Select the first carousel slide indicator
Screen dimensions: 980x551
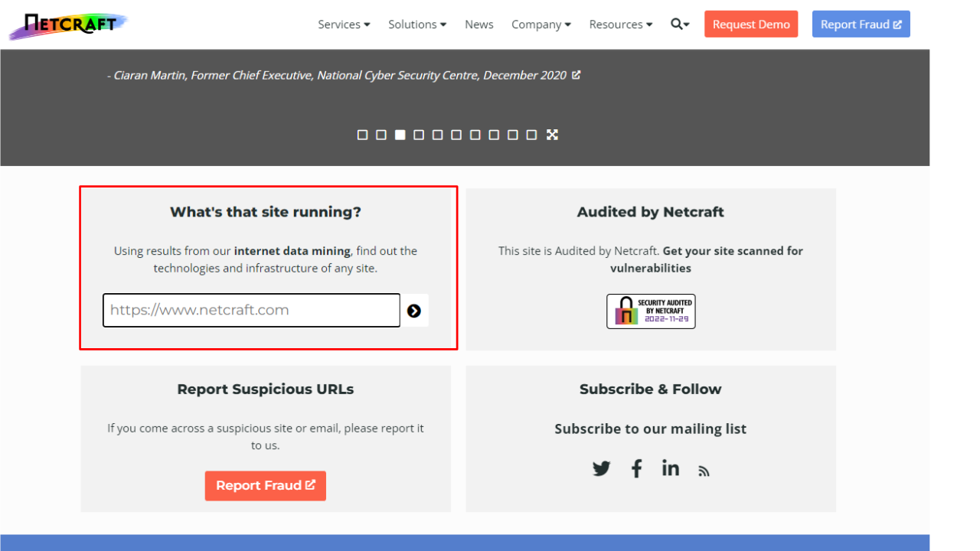362,135
